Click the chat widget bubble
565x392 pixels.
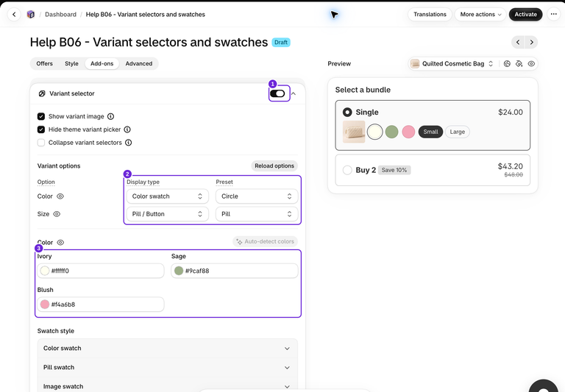point(544,386)
